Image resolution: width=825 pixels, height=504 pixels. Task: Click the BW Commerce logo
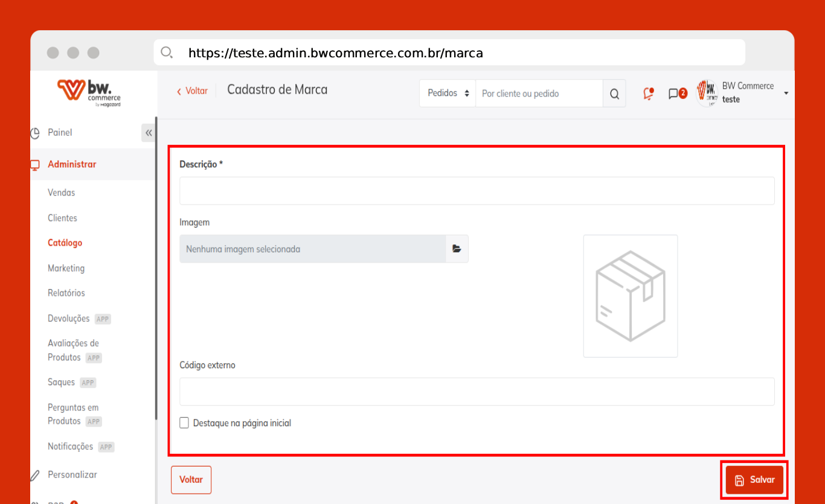pyautogui.click(x=89, y=92)
